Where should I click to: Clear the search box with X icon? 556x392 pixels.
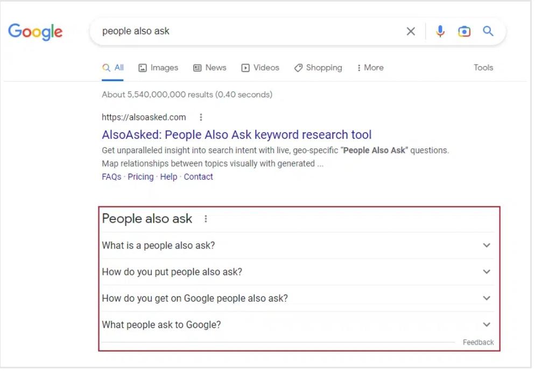click(411, 32)
